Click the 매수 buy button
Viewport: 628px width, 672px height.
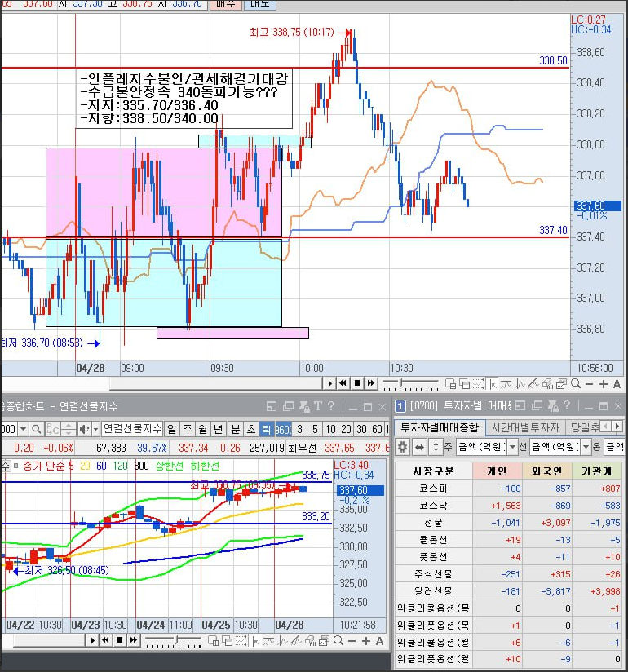(x=225, y=4)
